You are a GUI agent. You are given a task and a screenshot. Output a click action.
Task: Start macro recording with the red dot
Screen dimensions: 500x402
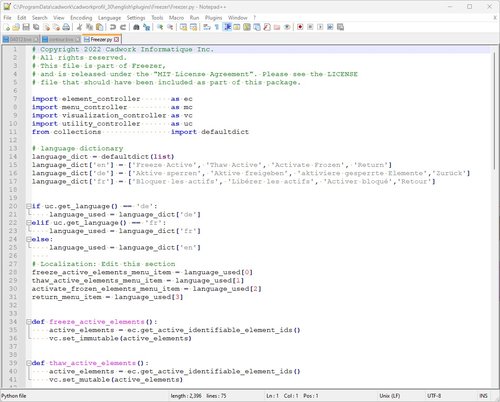tap(300, 27)
